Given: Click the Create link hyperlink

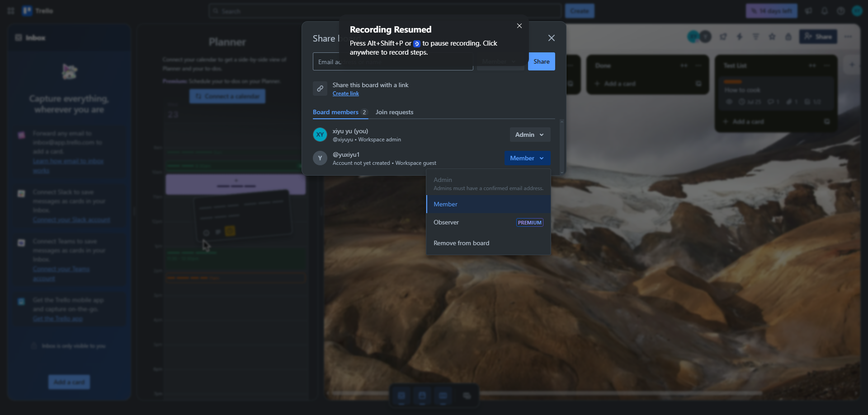Looking at the screenshot, I should (x=346, y=93).
